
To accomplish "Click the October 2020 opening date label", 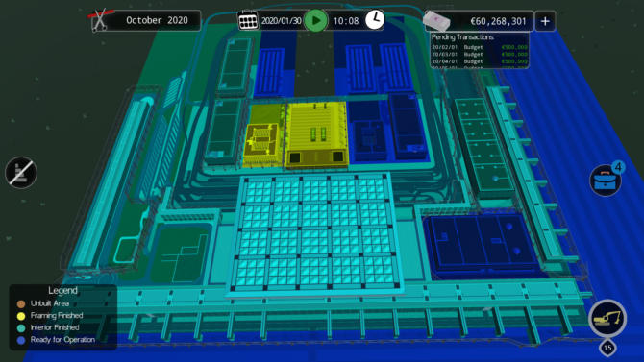I will click(157, 20).
